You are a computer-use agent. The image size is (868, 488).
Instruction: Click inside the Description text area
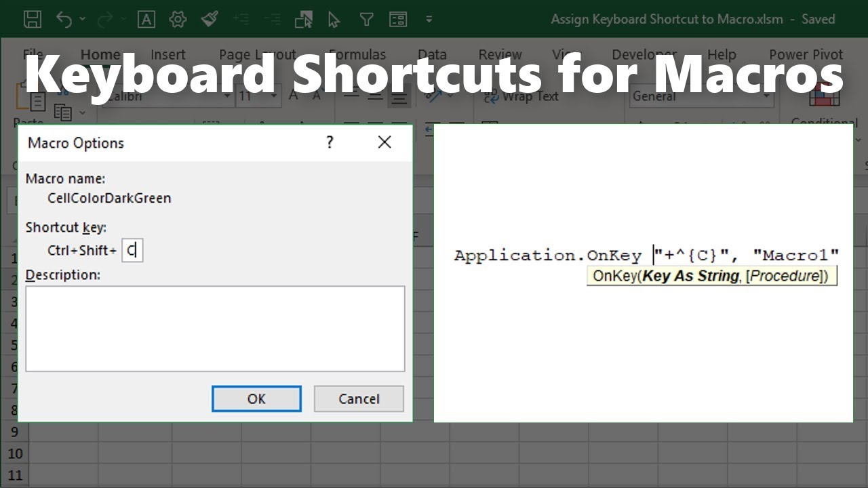pos(215,329)
